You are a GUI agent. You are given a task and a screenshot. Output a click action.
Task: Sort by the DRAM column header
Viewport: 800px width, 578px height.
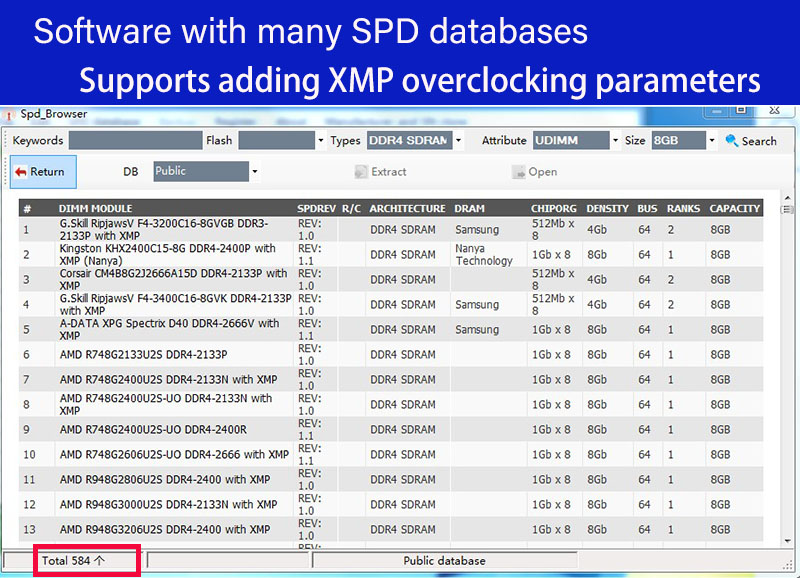(469, 208)
